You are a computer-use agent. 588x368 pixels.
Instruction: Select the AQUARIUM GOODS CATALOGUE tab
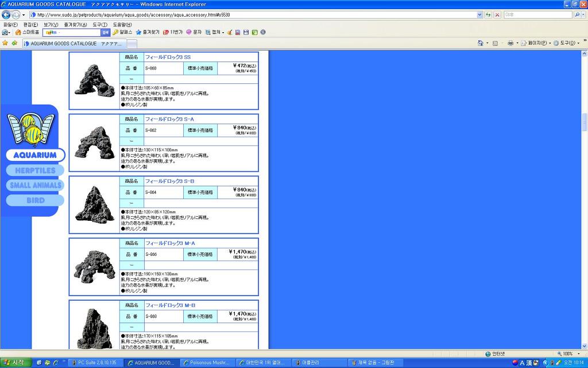[74, 44]
